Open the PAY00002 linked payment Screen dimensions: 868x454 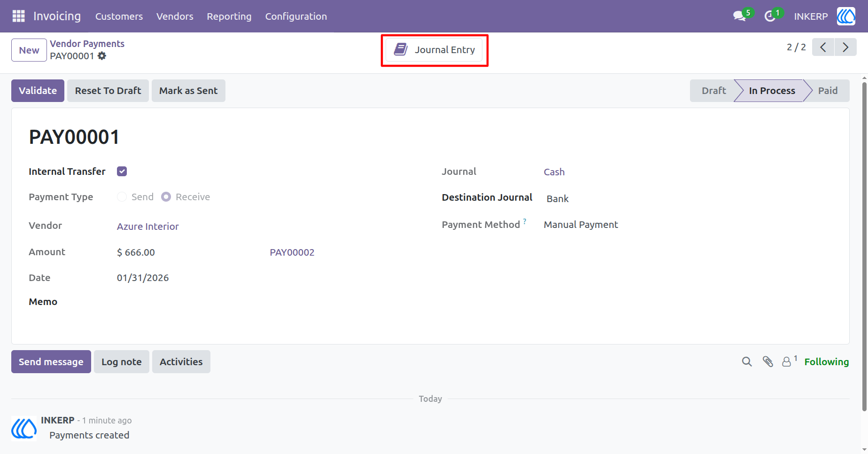pyautogui.click(x=292, y=252)
